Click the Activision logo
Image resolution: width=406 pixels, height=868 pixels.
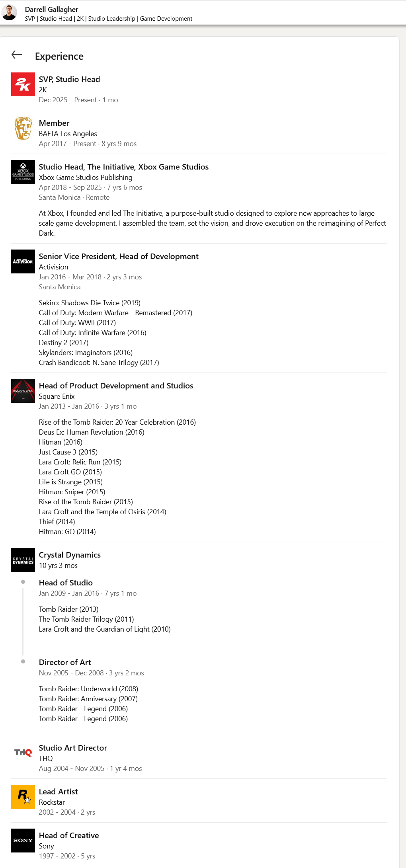[23, 261]
